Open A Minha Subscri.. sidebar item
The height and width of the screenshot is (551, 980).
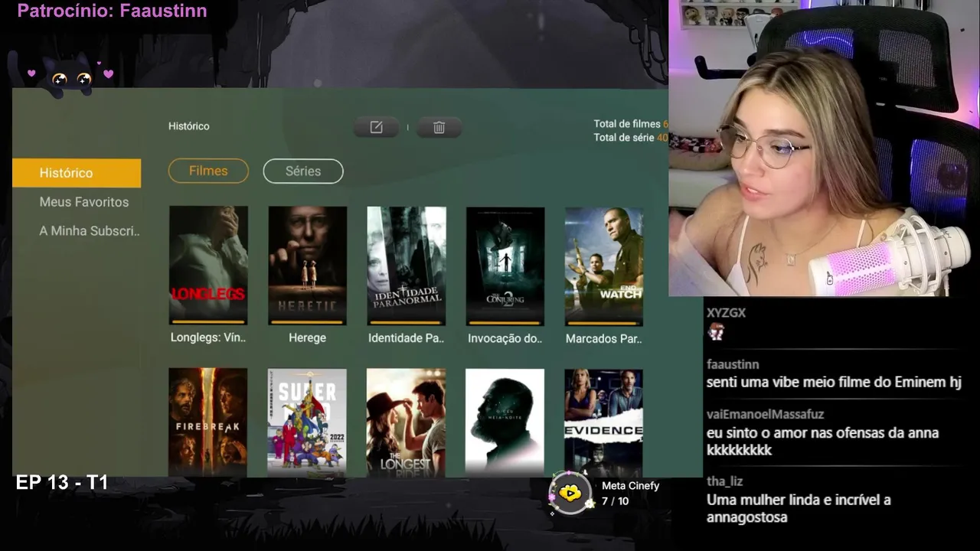tap(90, 231)
